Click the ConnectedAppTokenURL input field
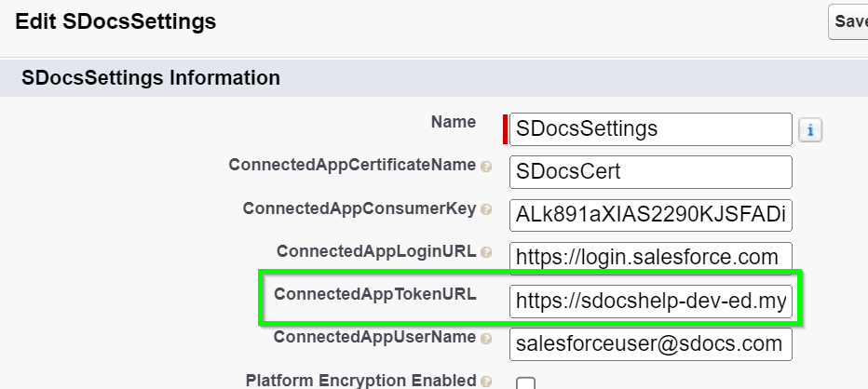 (x=650, y=302)
